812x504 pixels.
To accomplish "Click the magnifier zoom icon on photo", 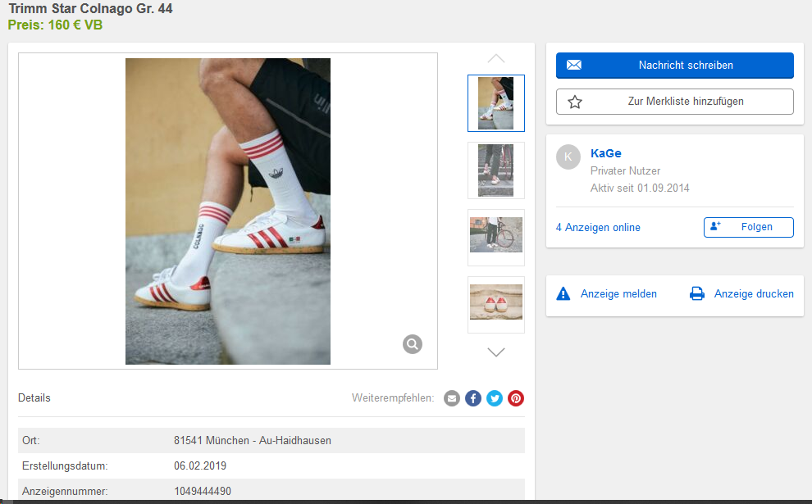I will [413, 344].
